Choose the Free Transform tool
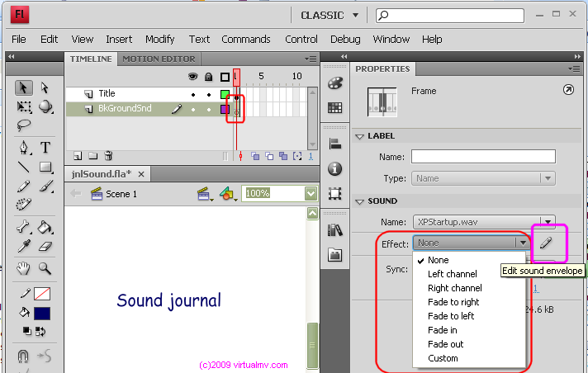The image size is (588, 373). click(x=24, y=106)
